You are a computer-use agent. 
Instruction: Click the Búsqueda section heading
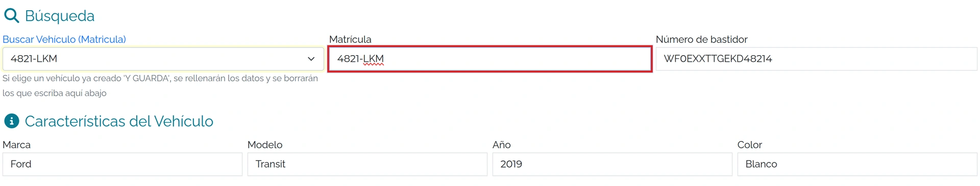click(60, 16)
